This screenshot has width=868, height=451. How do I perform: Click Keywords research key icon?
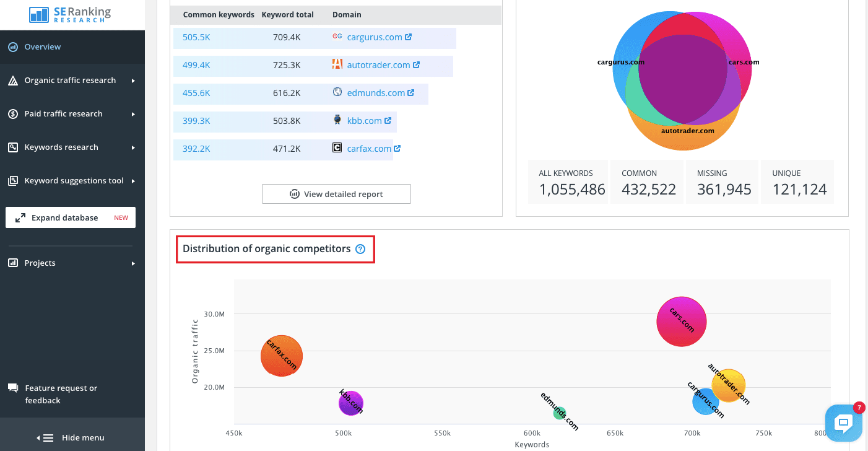pyautogui.click(x=12, y=147)
